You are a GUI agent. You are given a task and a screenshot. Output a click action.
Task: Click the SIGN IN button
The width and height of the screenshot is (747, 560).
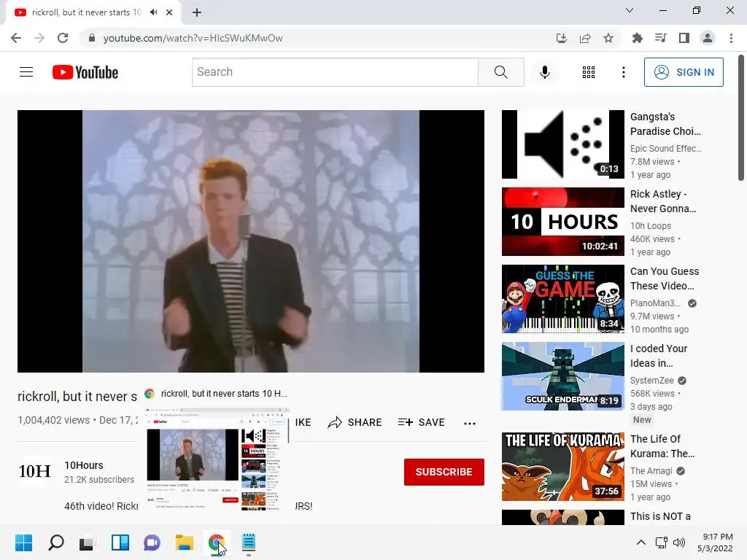684,72
